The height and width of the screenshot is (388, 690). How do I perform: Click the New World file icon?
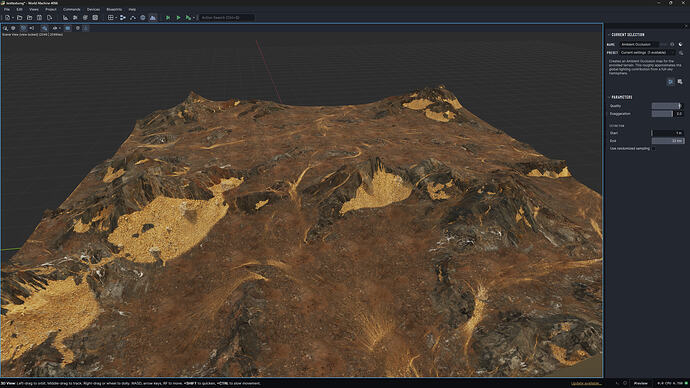pyautogui.click(x=7, y=18)
